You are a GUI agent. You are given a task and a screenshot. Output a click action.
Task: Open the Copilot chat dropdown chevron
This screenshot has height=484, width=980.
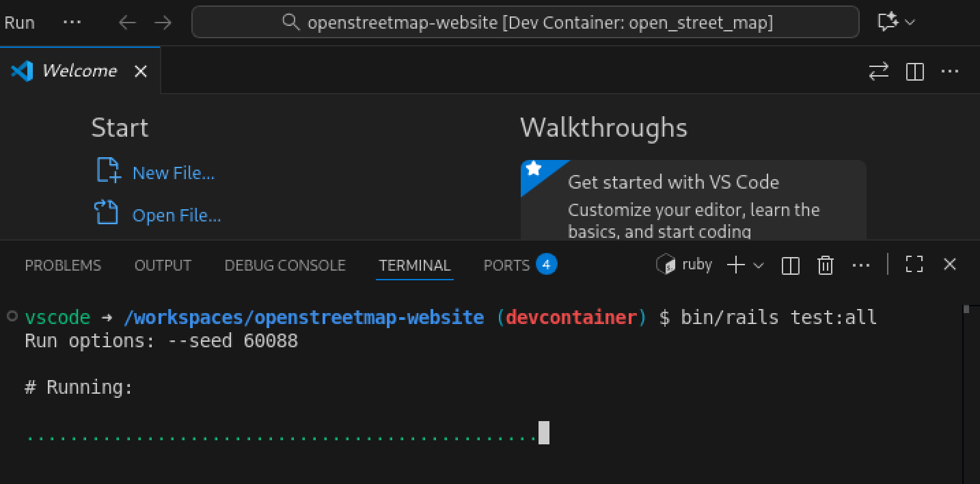(910, 22)
